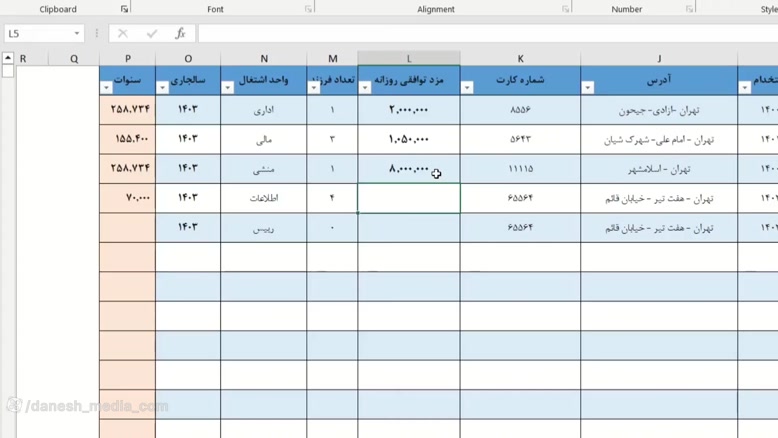Select address cell تهران - آزادی - جیحون

coord(659,110)
